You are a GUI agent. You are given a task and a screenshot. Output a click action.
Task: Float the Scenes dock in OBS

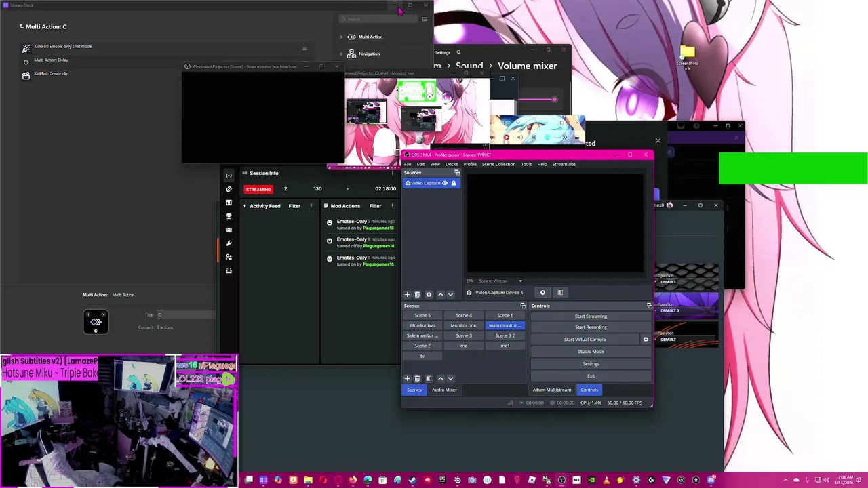click(523, 306)
